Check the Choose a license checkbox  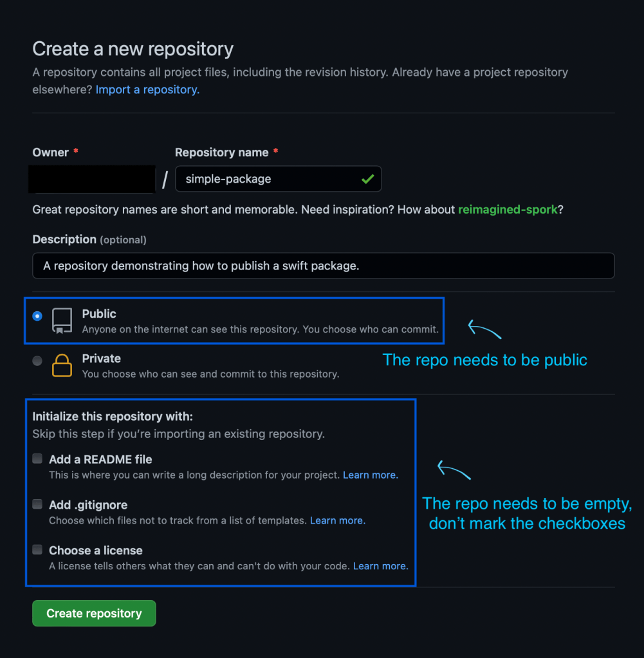(x=38, y=550)
